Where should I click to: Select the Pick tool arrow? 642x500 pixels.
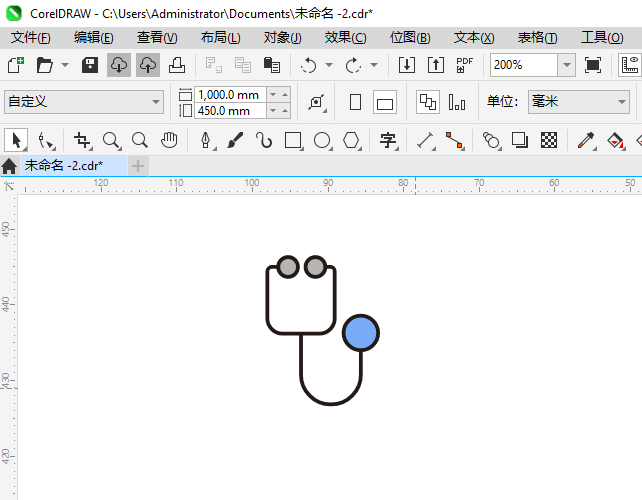[x=16, y=140]
